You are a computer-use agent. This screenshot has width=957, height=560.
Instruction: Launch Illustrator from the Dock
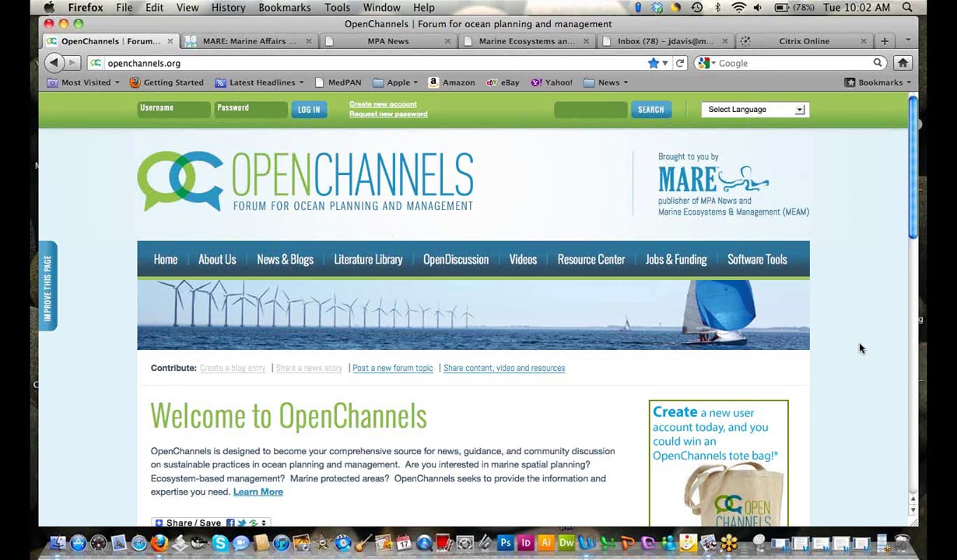pos(546,543)
